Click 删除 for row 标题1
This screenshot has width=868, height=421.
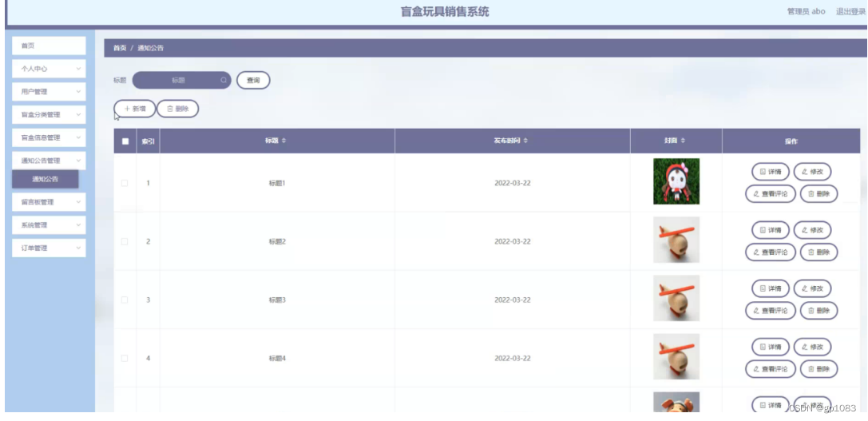[x=818, y=194]
